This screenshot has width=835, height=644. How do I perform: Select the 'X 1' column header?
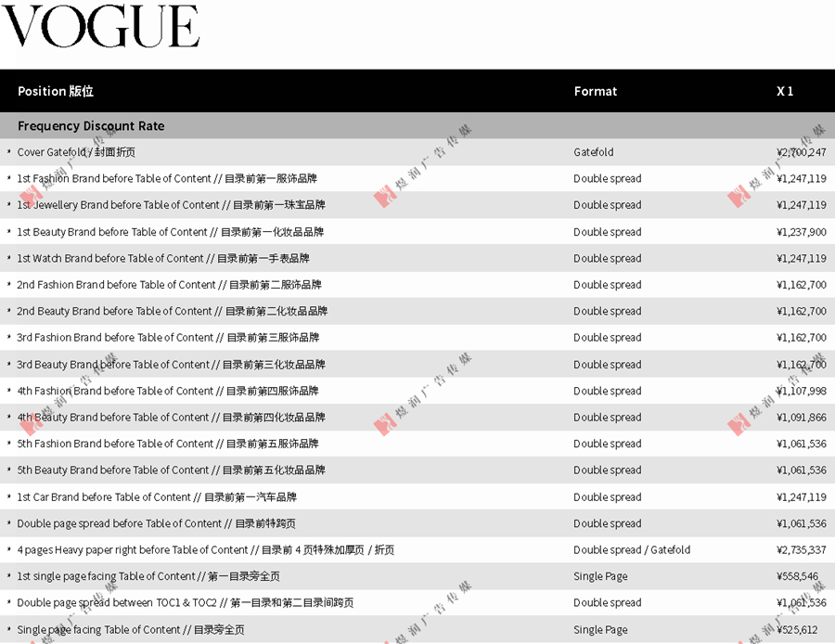(x=785, y=91)
